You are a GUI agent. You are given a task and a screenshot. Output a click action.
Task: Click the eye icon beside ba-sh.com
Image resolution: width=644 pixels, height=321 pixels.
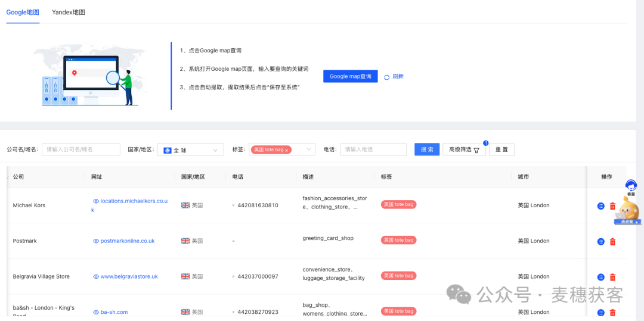click(96, 312)
